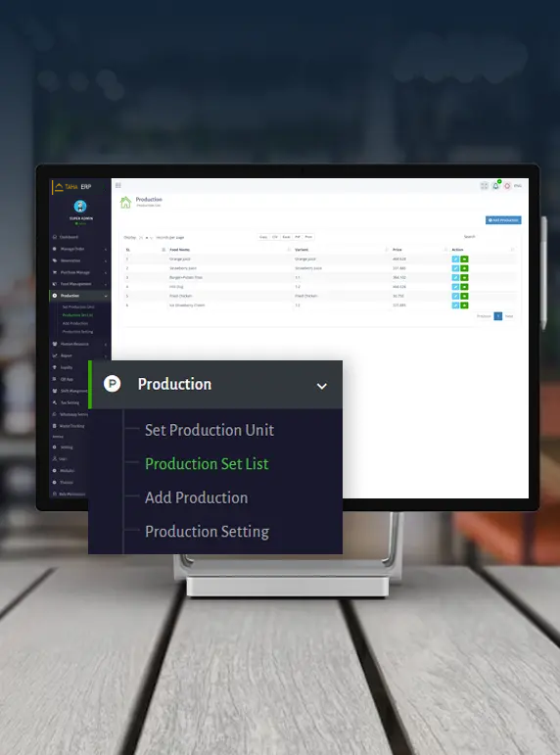560x755 pixels.
Task: Click the blue edit icon for Orange juice
Action: coord(455,260)
